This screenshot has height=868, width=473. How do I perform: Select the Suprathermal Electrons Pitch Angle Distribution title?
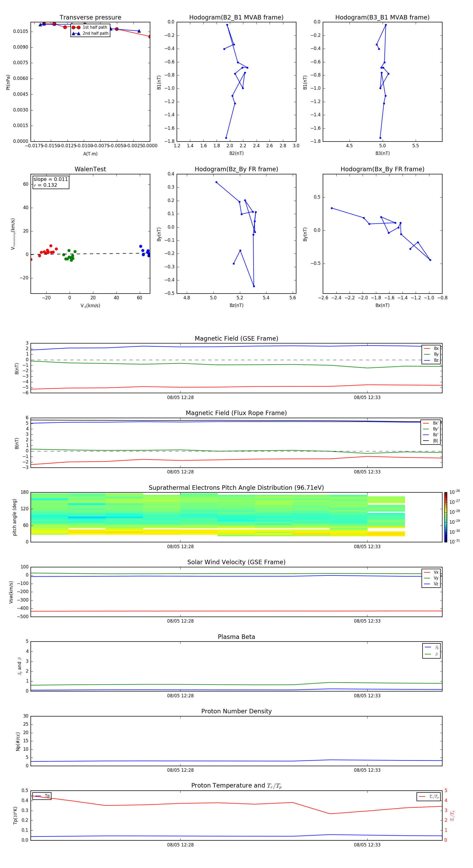[x=236, y=488]
